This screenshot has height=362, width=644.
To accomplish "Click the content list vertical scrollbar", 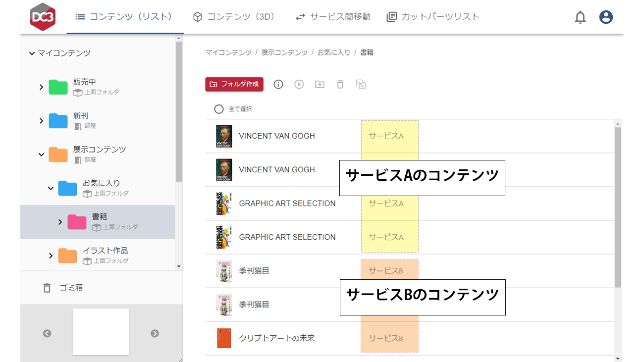I will [617, 208].
